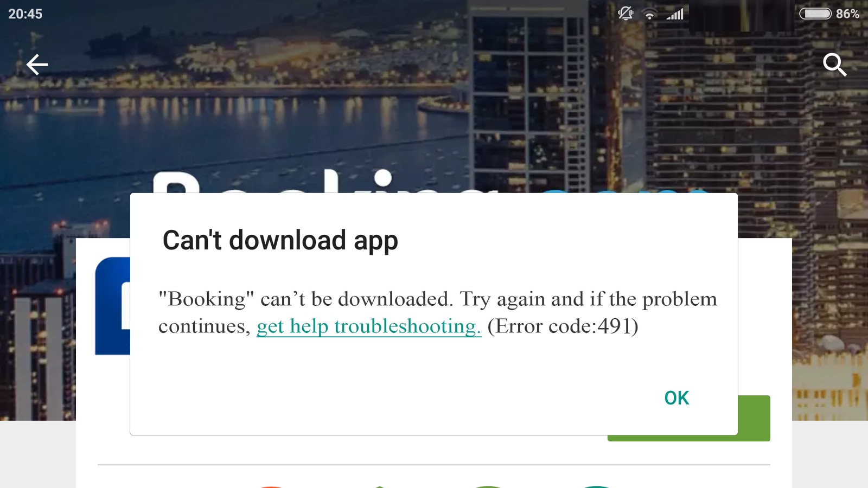
Task: Tap the clock showing 20:45
Action: point(26,14)
